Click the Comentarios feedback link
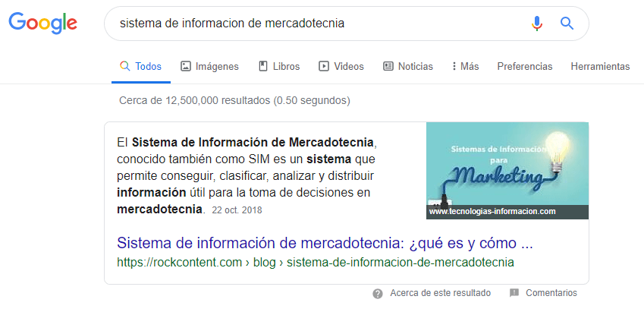 551,293
